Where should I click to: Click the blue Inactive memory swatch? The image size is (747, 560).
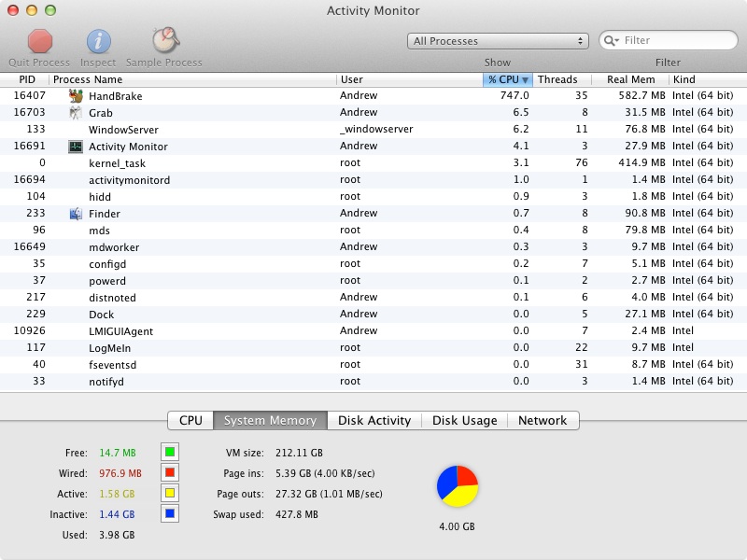click(170, 514)
